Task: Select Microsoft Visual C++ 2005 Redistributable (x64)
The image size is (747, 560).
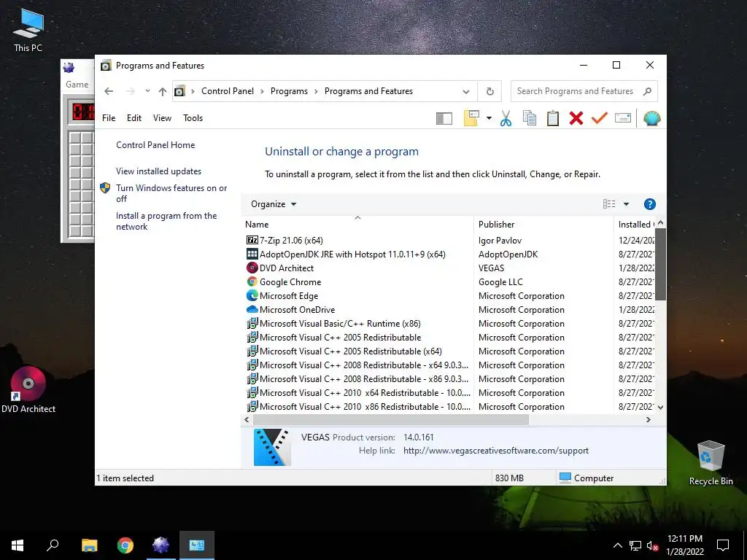Action: (x=448, y=351)
